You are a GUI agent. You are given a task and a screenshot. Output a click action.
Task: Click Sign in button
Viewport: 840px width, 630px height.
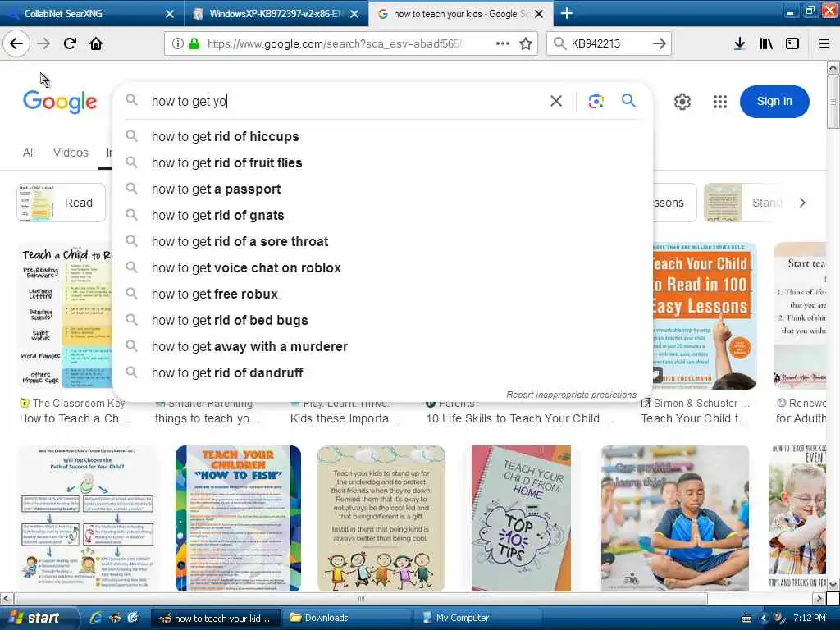click(774, 101)
